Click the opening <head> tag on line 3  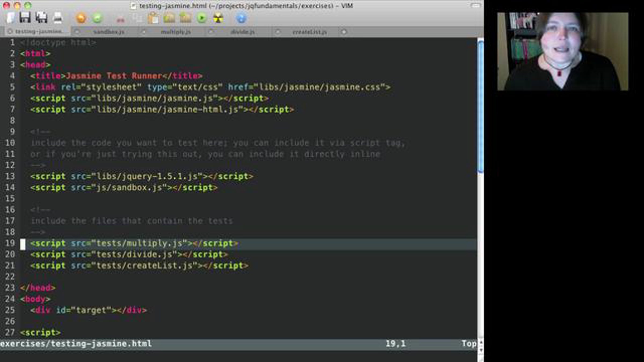(x=35, y=65)
